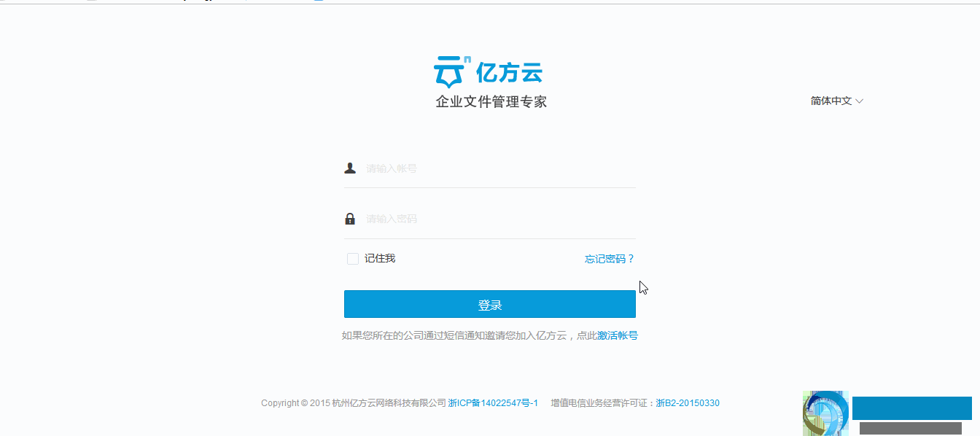Click the user silhouette icon beside account field
The width and height of the screenshot is (980, 436).
point(350,168)
